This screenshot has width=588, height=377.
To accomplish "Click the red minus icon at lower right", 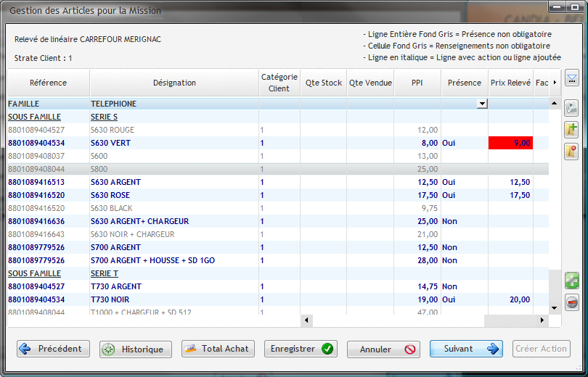I will pyautogui.click(x=572, y=303).
